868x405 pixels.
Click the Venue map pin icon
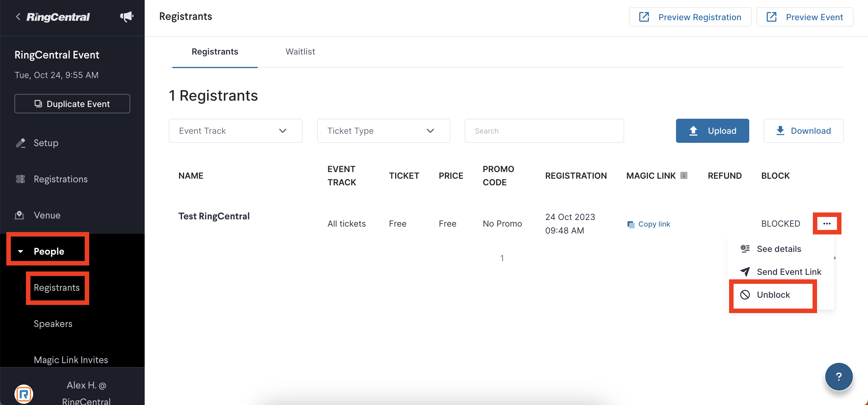[x=20, y=215]
